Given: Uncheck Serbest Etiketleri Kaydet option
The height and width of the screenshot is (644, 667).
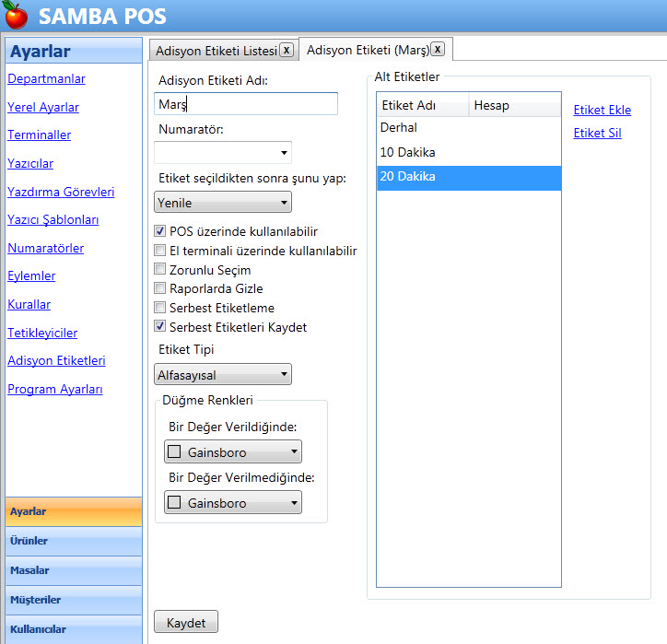Looking at the screenshot, I should tap(160, 327).
